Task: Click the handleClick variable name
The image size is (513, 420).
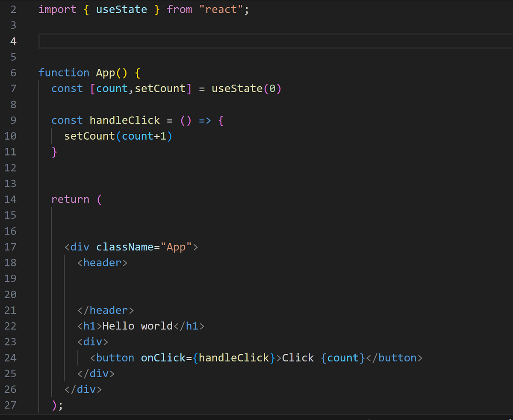Action: [x=124, y=120]
